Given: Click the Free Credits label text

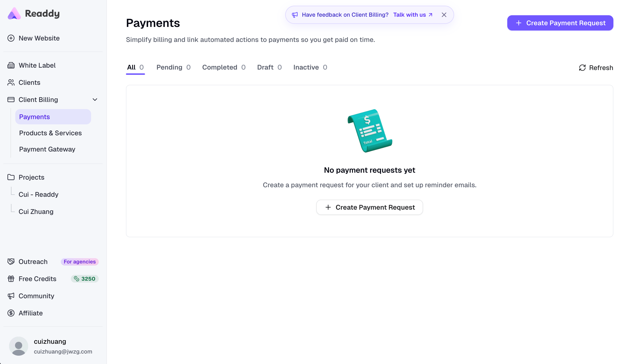Looking at the screenshot, I should [x=37, y=278].
